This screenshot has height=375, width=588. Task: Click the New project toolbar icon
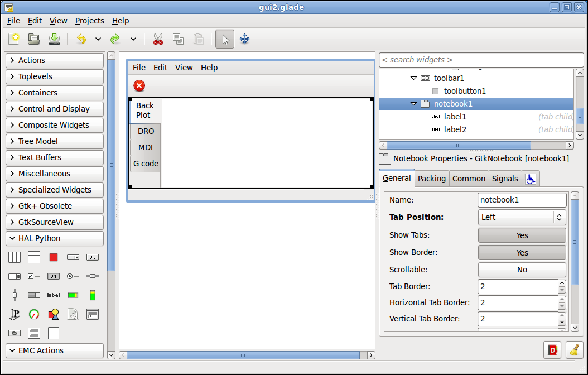pyautogui.click(x=15, y=39)
